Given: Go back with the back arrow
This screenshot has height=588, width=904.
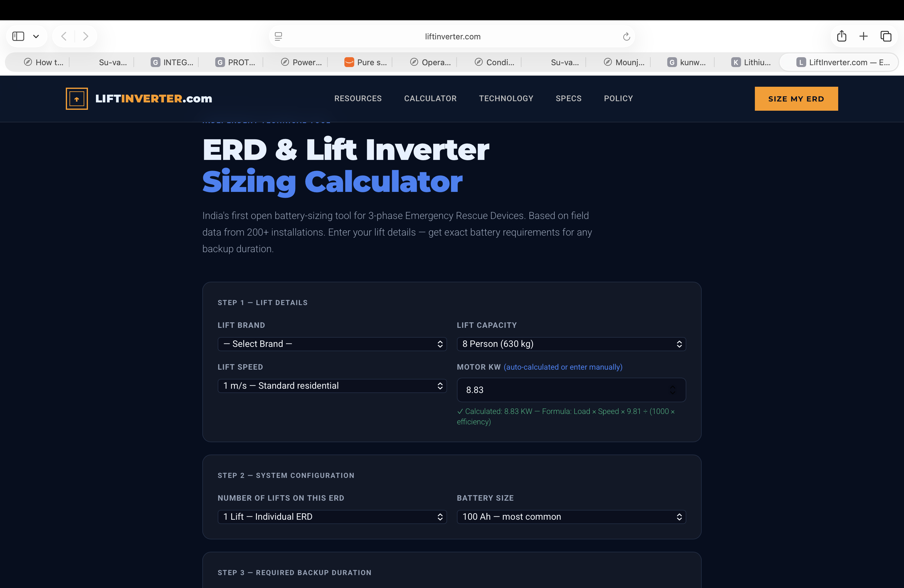Looking at the screenshot, I should coord(64,37).
